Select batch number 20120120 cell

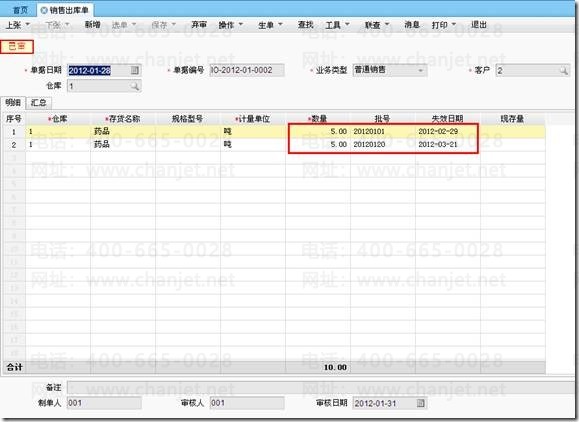382,144
